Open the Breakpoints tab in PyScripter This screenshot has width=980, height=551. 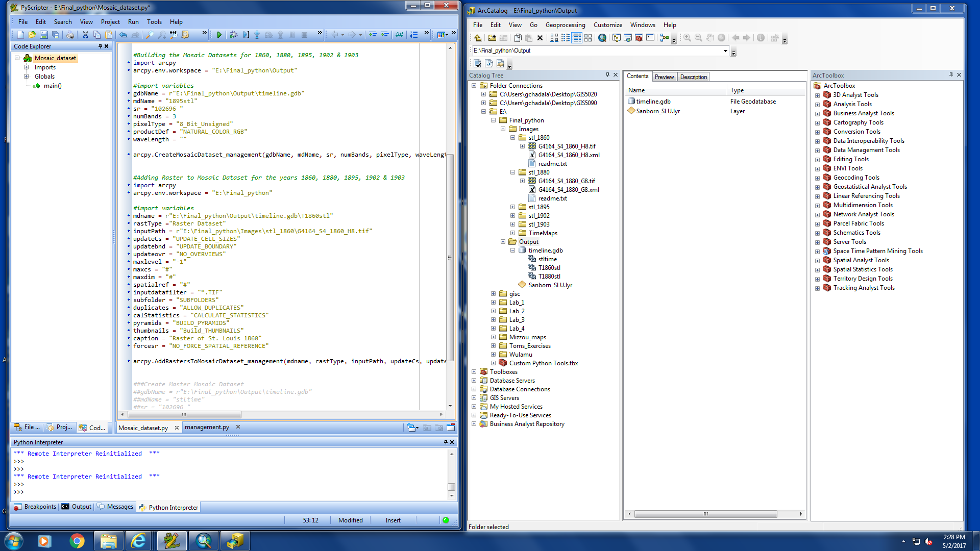[x=35, y=507]
